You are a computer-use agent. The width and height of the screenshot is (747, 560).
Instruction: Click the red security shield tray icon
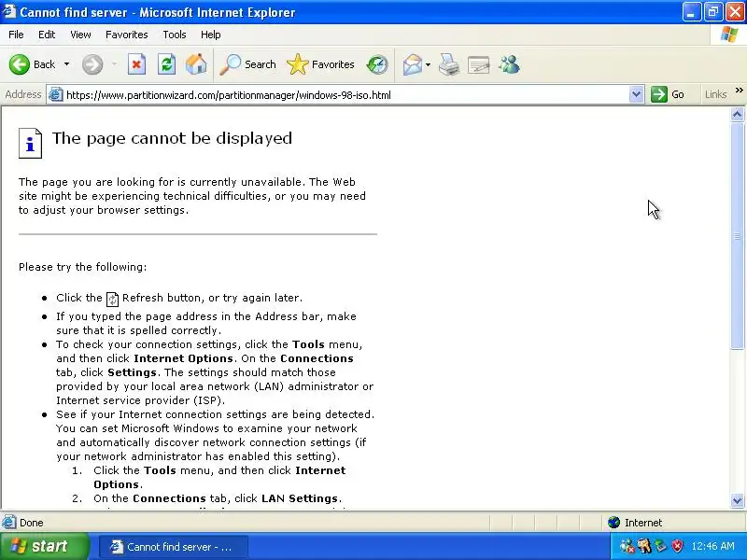pos(677,546)
